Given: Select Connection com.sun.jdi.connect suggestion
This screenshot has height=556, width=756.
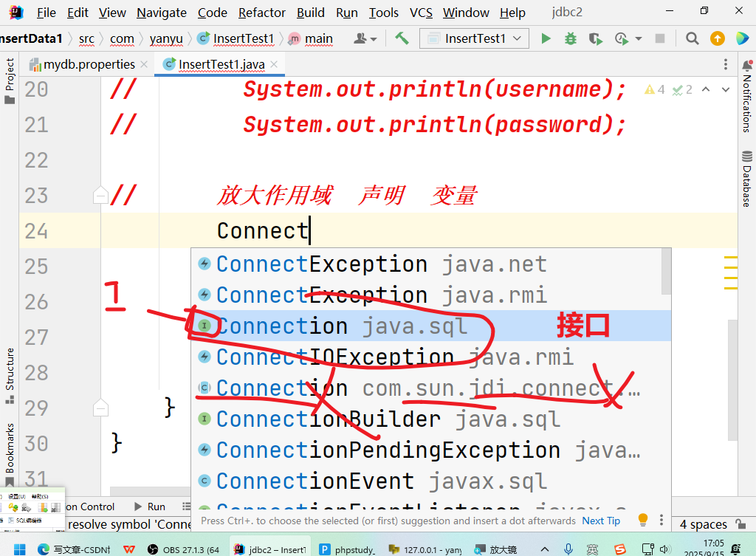Looking at the screenshot, I should point(431,388).
